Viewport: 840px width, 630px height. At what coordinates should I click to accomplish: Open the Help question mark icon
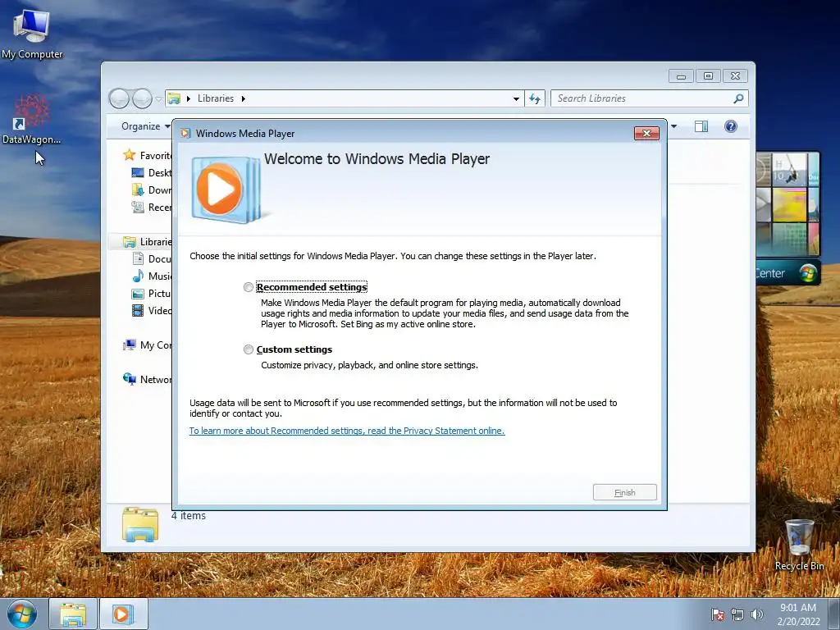tap(731, 126)
